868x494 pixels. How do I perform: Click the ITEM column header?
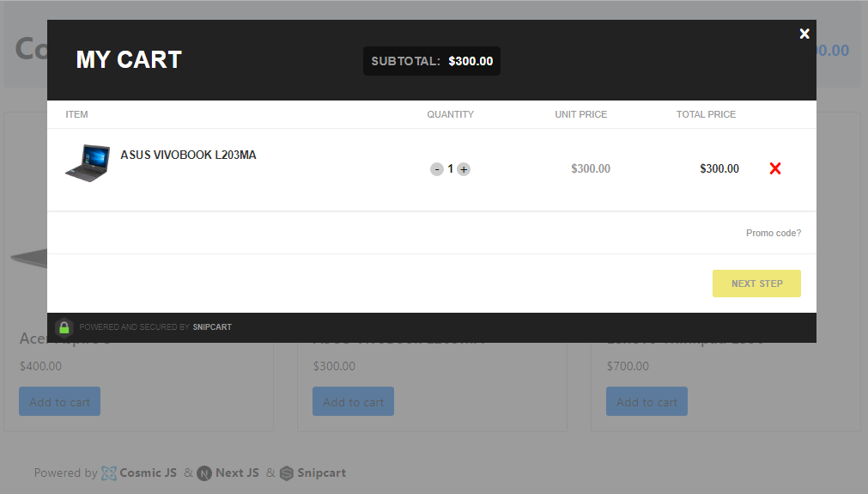[x=76, y=114]
